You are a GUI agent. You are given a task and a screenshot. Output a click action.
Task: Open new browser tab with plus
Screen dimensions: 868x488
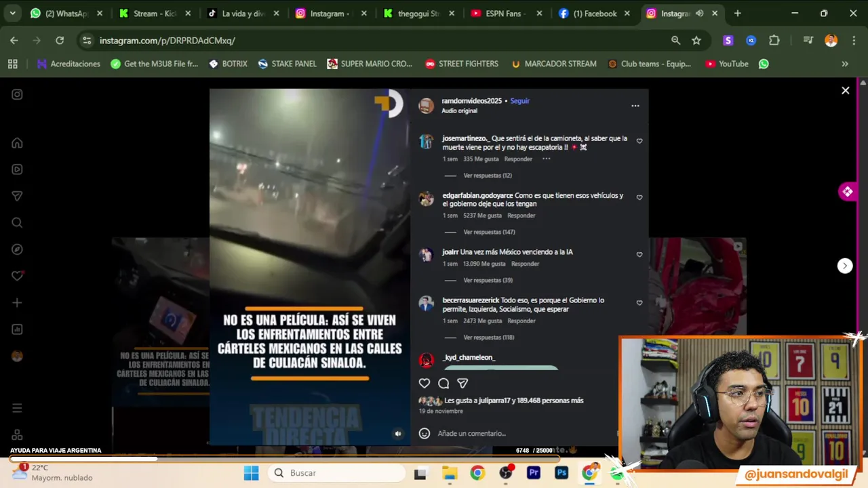(x=738, y=14)
